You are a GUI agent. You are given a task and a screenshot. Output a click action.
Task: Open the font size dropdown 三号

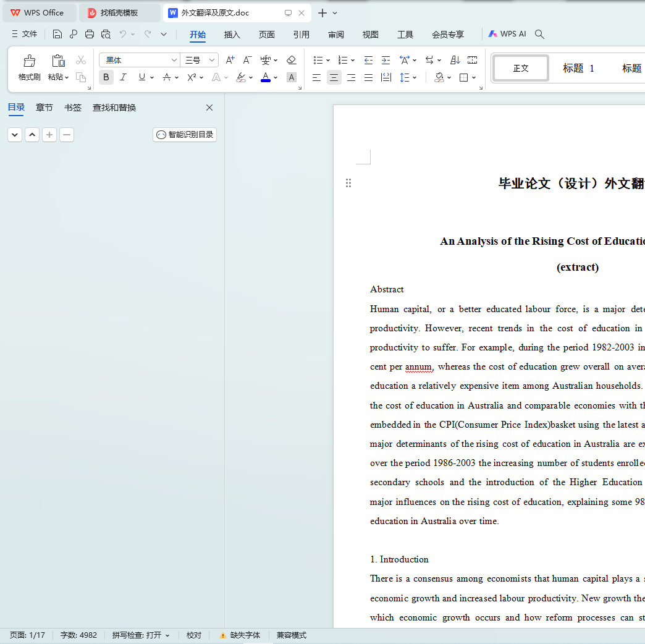pyautogui.click(x=212, y=61)
